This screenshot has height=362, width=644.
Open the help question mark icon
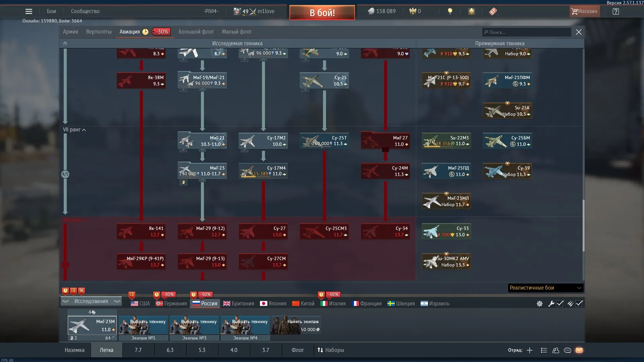coord(615,11)
